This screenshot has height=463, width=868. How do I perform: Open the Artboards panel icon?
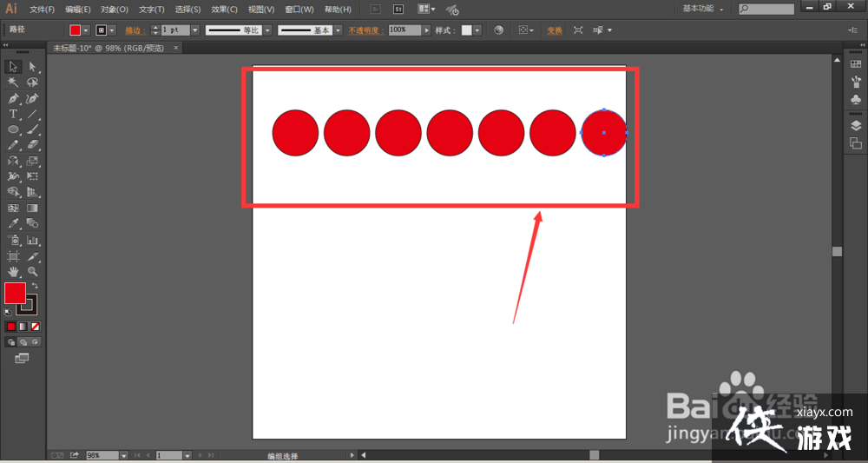pos(855,142)
